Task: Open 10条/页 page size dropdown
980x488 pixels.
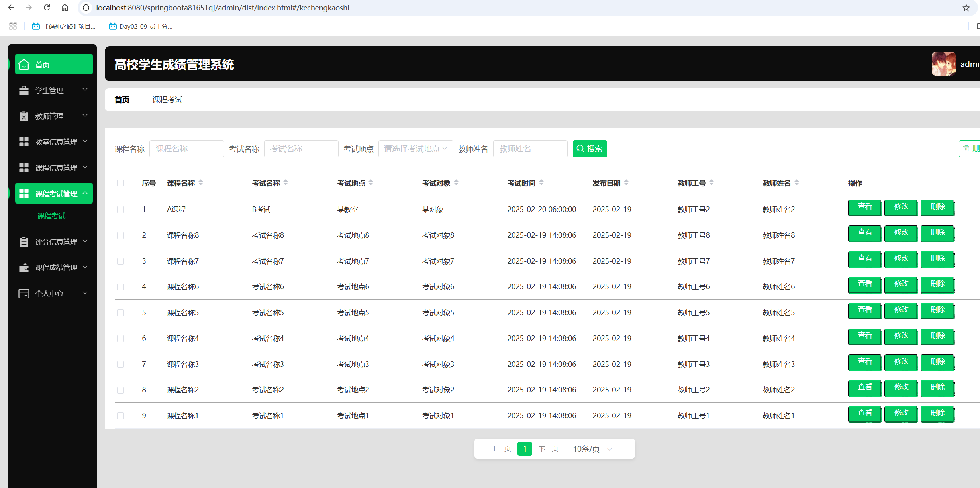Action: [592, 449]
